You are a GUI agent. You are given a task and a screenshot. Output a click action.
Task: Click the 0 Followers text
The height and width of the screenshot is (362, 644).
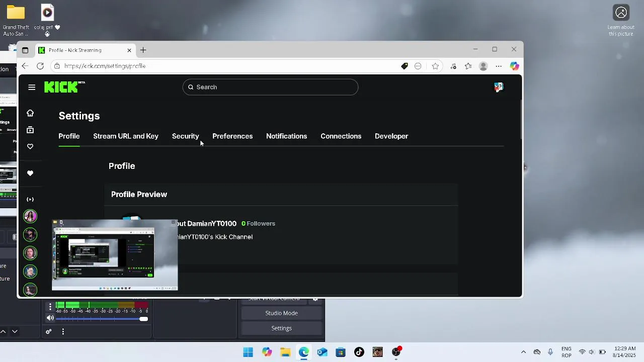coord(258,223)
